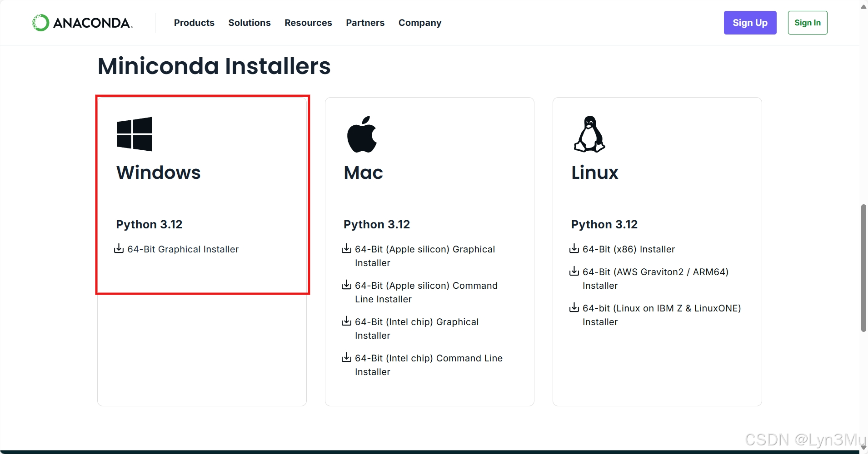
Task: Click the Sign Up button
Action: pyautogui.click(x=749, y=23)
